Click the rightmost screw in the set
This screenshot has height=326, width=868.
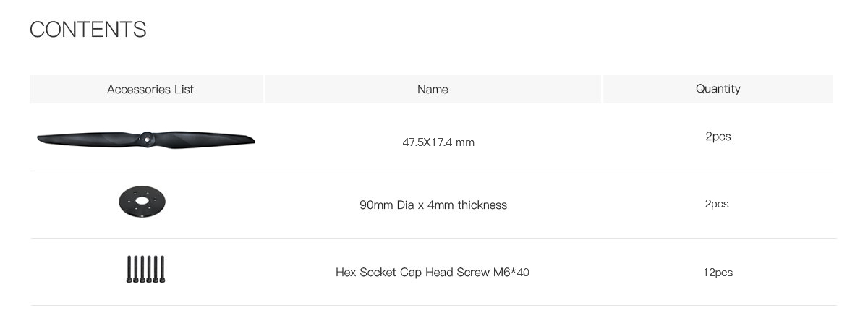click(163, 269)
